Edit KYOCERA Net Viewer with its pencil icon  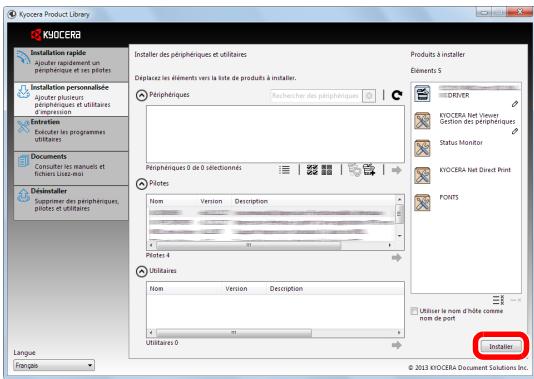coord(515,131)
